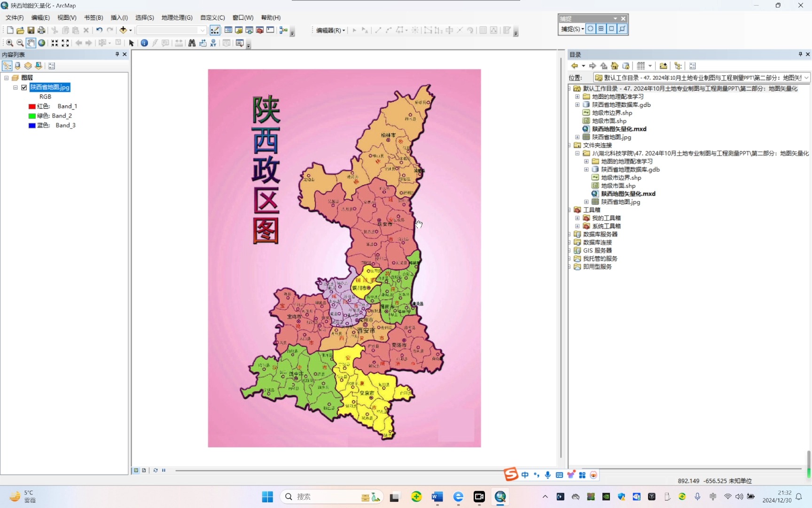Select the Zoom In tool
Viewport: 812px width, 508px height.
[9, 43]
